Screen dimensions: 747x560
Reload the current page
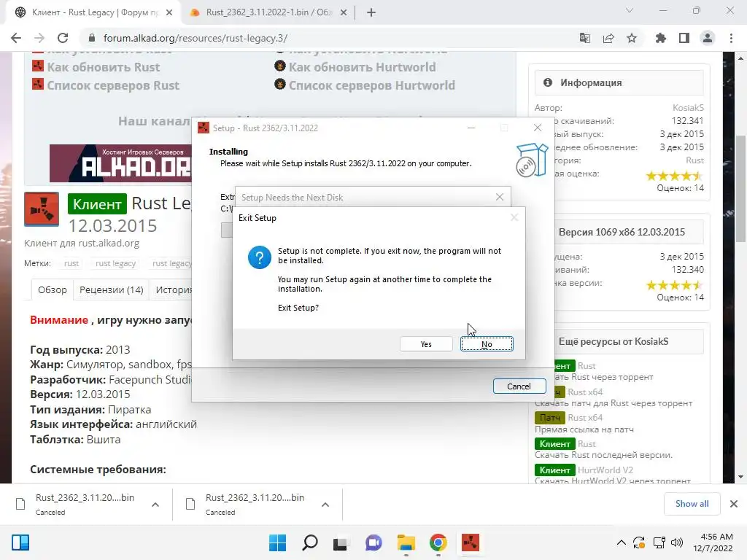(63, 38)
